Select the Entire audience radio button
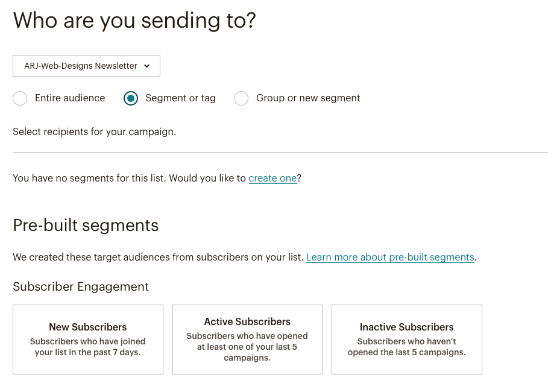The height and width of the screenshot is (392, 548). 20,98
